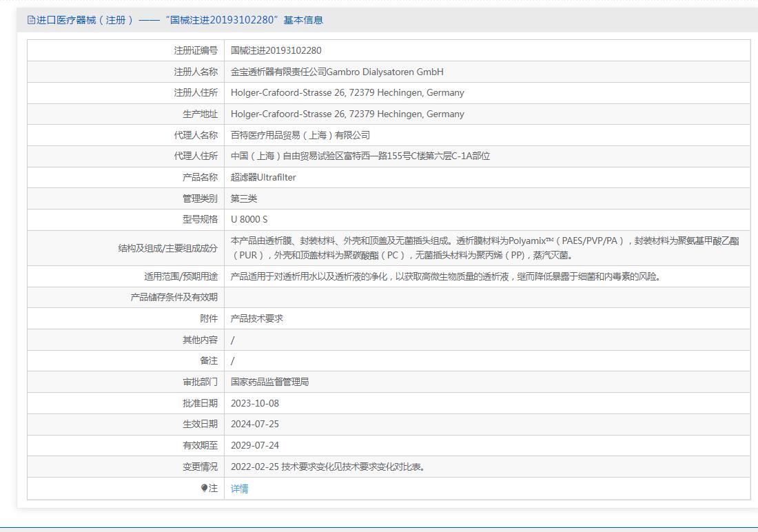Click the 附件 label
Image resolution: width=758 pixels, height=532 pixels.
pyautogui.click(x=209, y=318)
